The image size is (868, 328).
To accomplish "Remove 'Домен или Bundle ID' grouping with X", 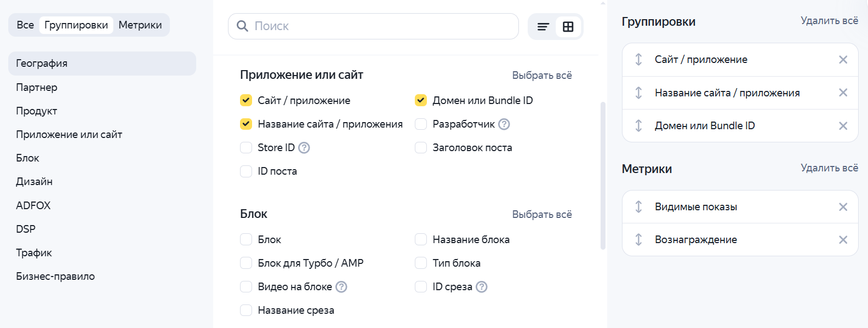I will (x=843, y=126).
